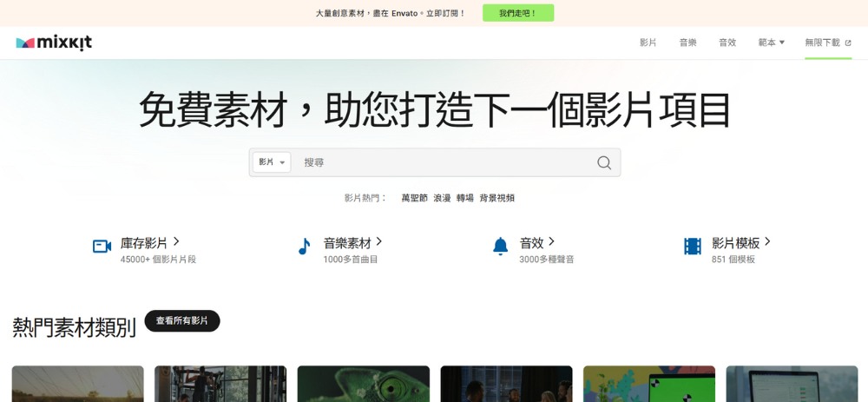Select the 萬聖節 trending tag
This screenshot has height=402, width=868.
[x=414, y=198]
